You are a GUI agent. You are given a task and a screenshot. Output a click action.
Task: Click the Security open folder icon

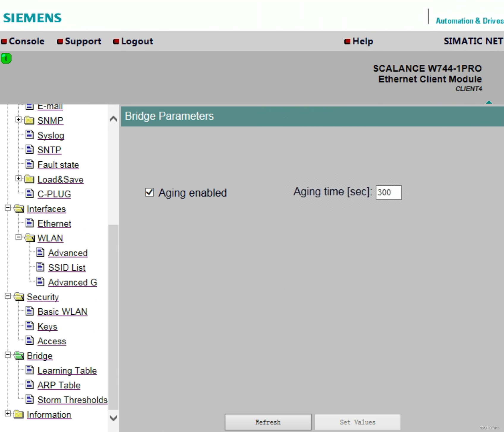(19, 297)
